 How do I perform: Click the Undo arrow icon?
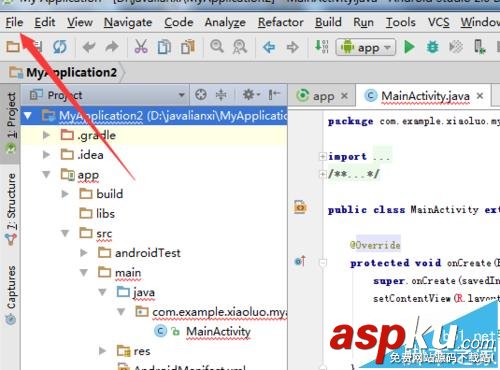[89, 47]
